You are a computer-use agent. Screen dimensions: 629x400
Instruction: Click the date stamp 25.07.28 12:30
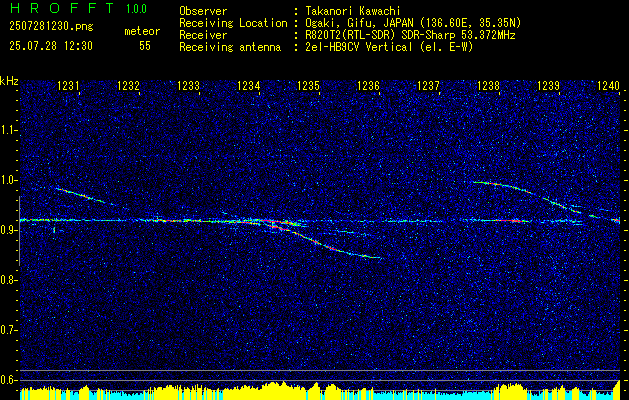coord(51,46)
